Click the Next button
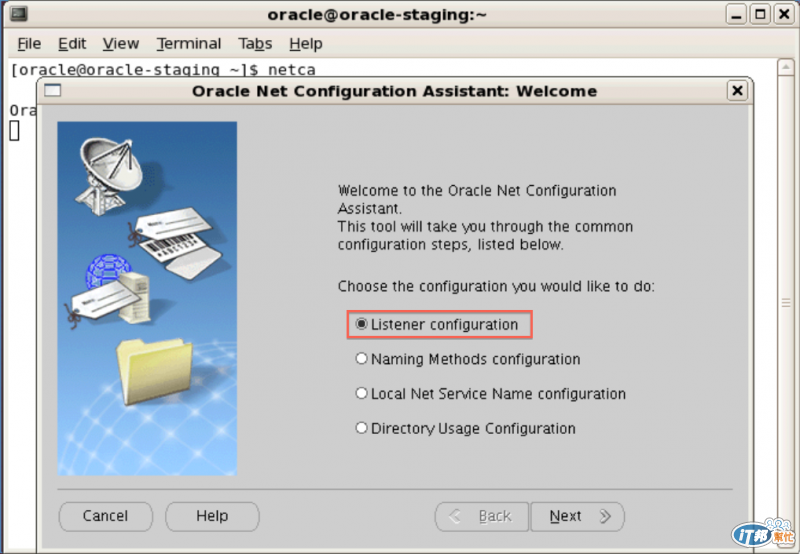The width and height of the screenshot is (800, 554). [x=578, y=516]
